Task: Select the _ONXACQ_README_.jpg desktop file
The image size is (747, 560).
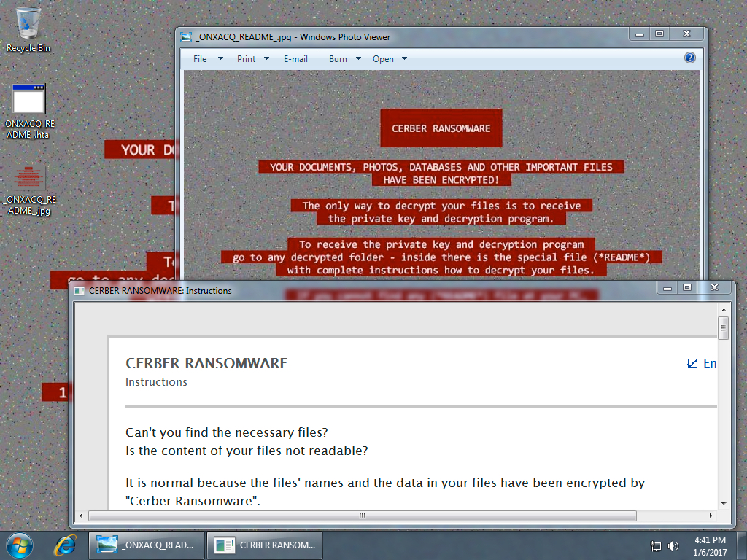Action: pyautogui.click(x=29, y=190)
